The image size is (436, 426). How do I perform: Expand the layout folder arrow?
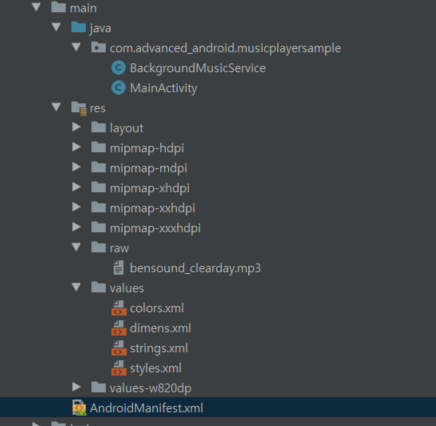tap(76, 127)
